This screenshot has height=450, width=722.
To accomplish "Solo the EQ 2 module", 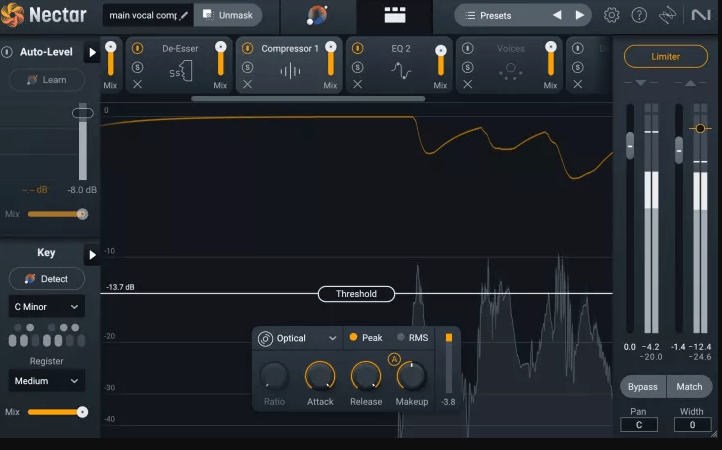I will 357,67.
